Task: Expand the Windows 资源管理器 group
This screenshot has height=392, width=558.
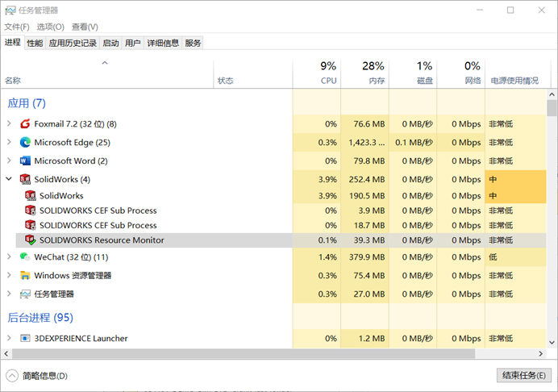Action: point(9,275)
